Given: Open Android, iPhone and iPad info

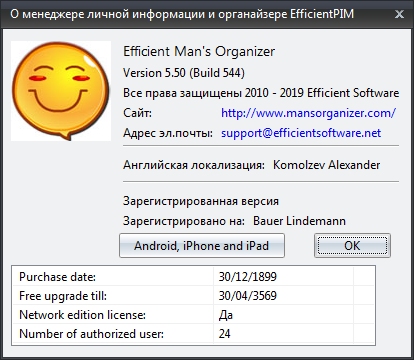Looking at the screenshot, I should tap(202, 246).
